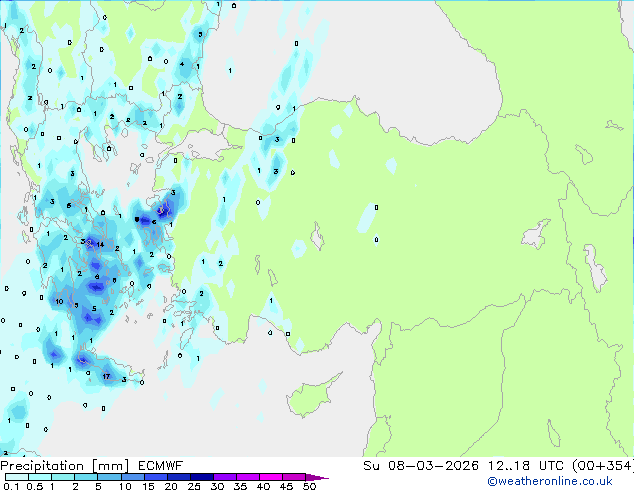Click the 'Precipitation [mm]' title text

pyautogui.click(x=65, y=466)
